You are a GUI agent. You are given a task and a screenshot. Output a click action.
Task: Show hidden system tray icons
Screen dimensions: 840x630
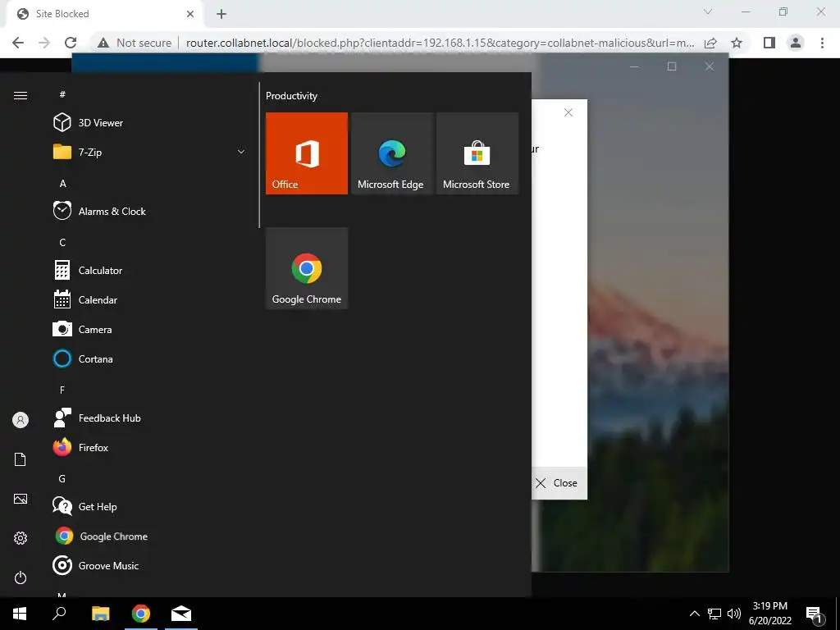coord(694,614)
